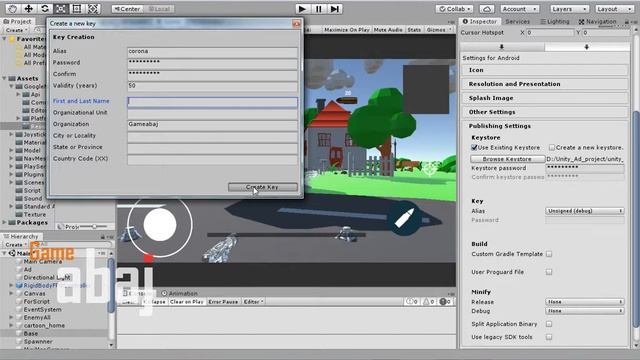Click the Pause button
This screenshot has height=360, width=640.
tap(318, 9)
